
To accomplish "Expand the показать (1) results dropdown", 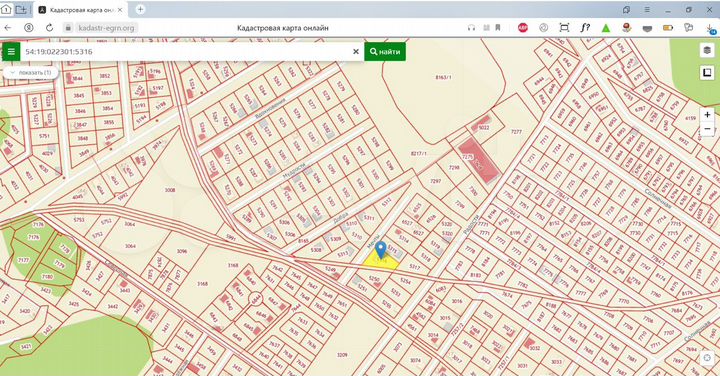I will 31,73.
